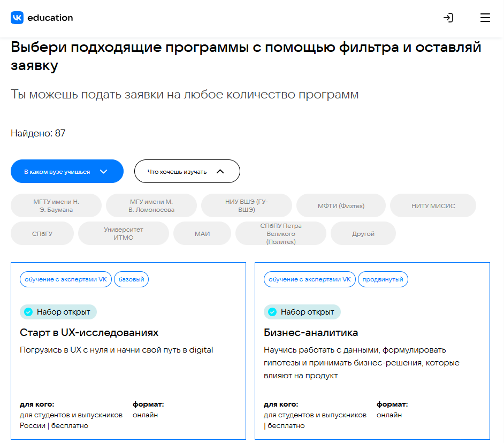Click the checkmark icon on UX-исследованиях card
Viewport: 504px width, 443px height.
(x=28, y=312)
